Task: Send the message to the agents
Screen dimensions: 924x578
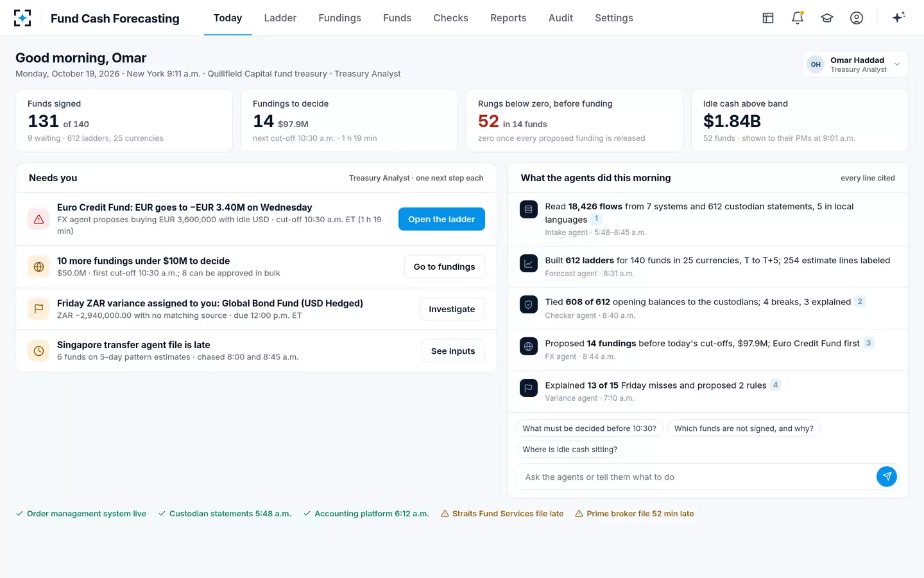Action: click(x=887, y=477)
